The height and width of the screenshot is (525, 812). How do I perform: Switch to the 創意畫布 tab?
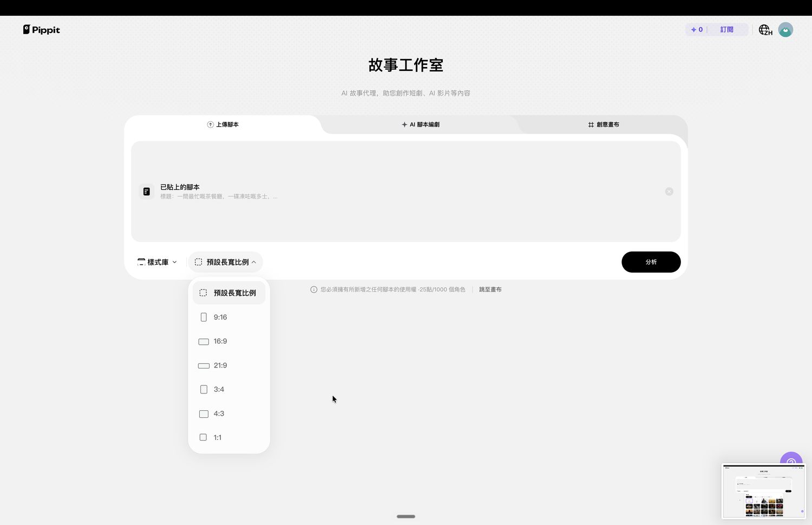tap(604, 124)
